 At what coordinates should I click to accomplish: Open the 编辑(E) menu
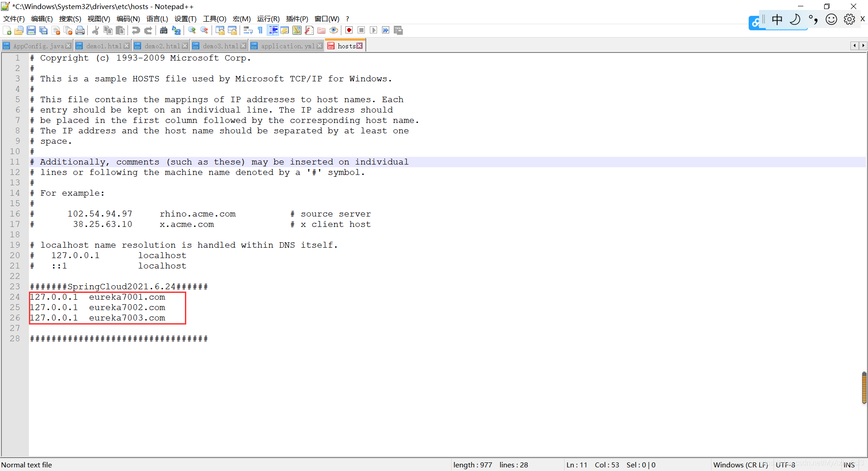[x=42, y=19]
